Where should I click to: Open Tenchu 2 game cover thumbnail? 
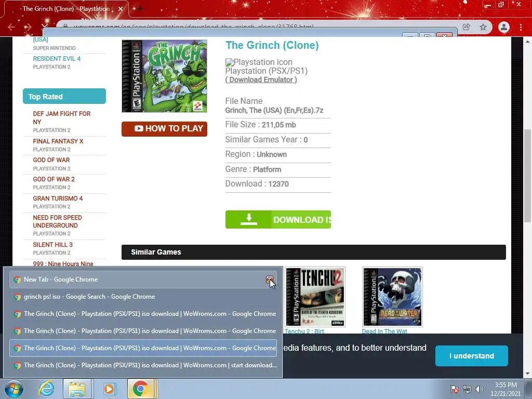(x=315, y=297)
